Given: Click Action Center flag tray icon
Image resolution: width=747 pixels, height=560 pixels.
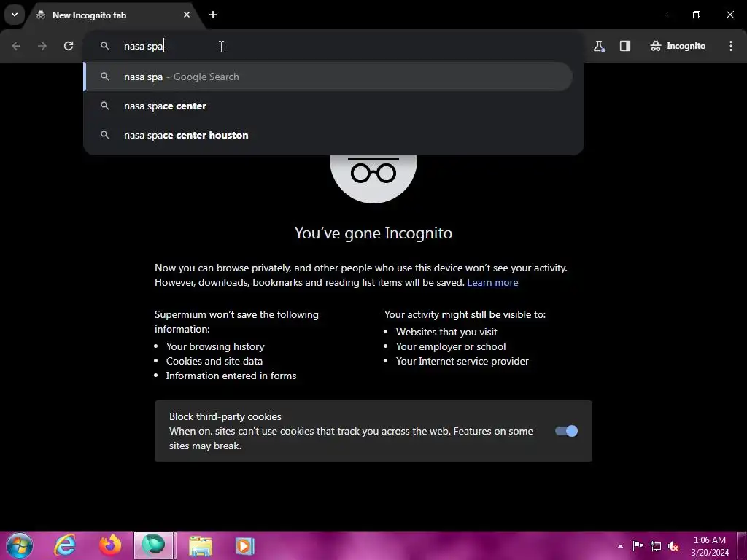Looking at the screenshot, I should click(638, 545).
